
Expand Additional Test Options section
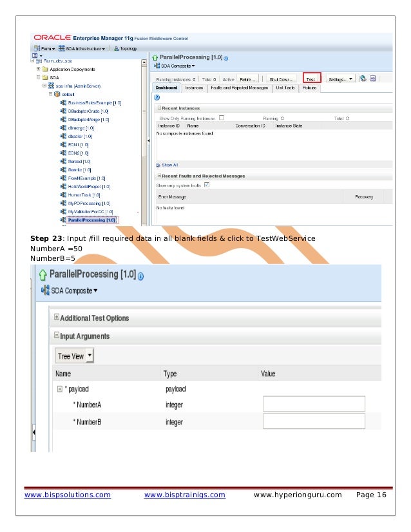point(57,317)
